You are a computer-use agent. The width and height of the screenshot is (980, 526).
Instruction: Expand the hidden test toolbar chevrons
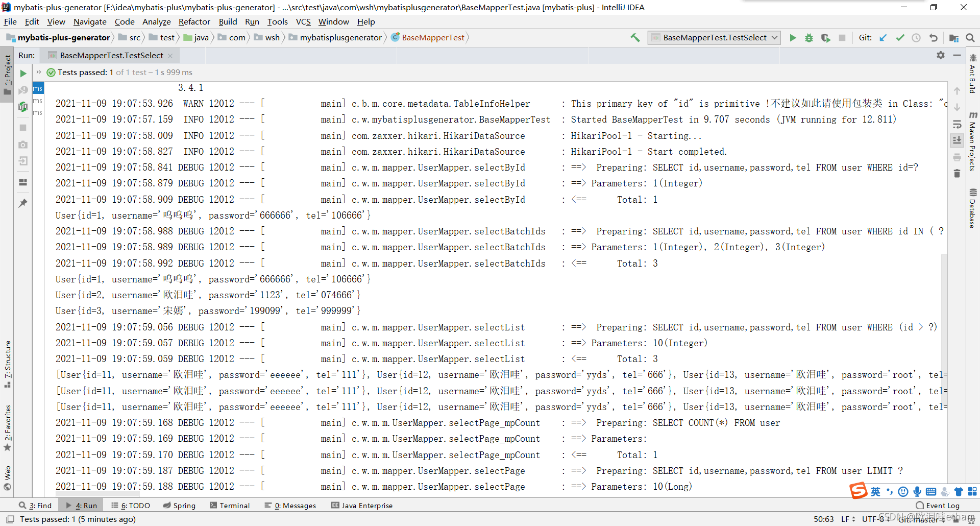[39, 72]
